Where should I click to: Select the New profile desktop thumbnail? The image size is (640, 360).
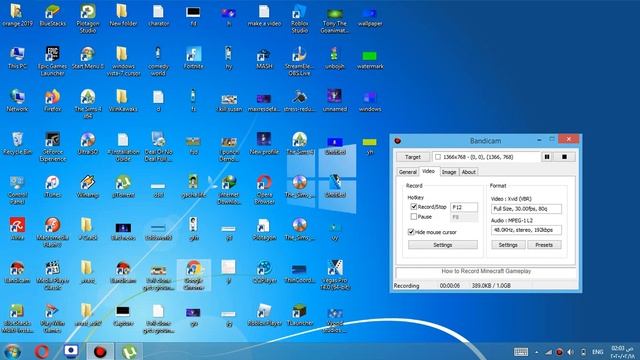[x=264, y=144]
